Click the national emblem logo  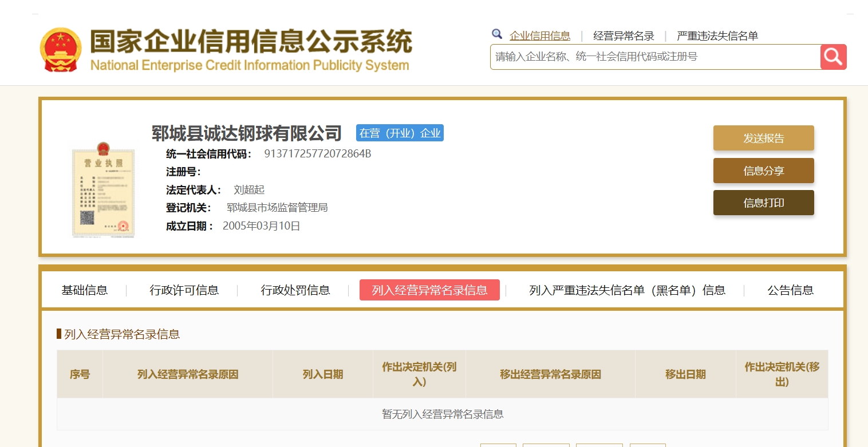61,49
